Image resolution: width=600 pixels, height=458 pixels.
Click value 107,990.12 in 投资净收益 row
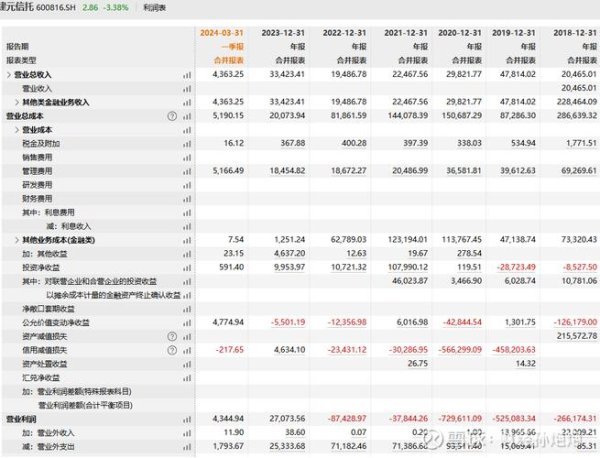tap(408, 267)
